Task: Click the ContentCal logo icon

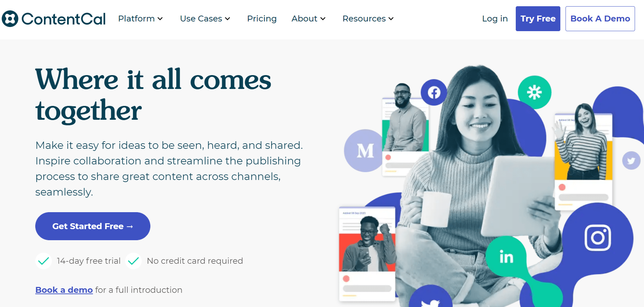Action: 10,19
